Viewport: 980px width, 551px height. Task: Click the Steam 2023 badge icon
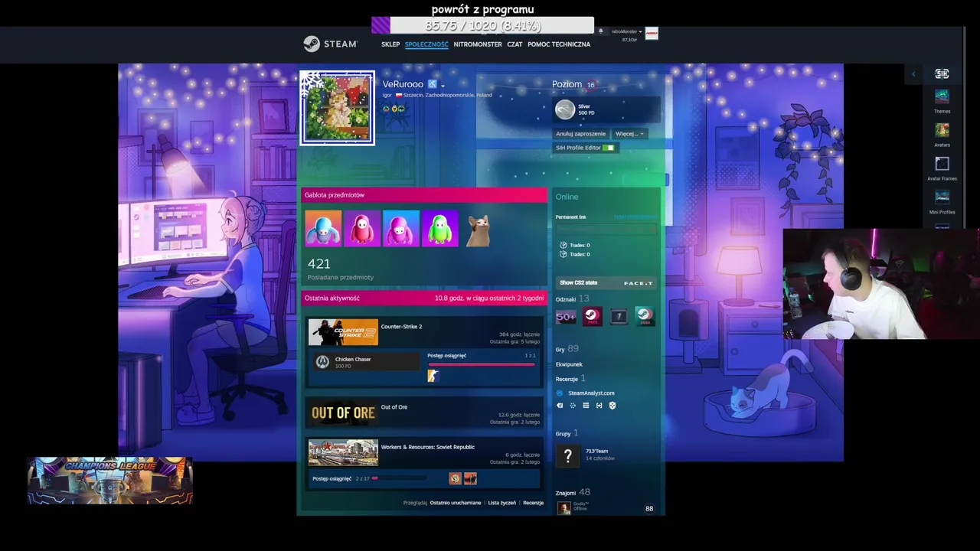tap(592, 316)
